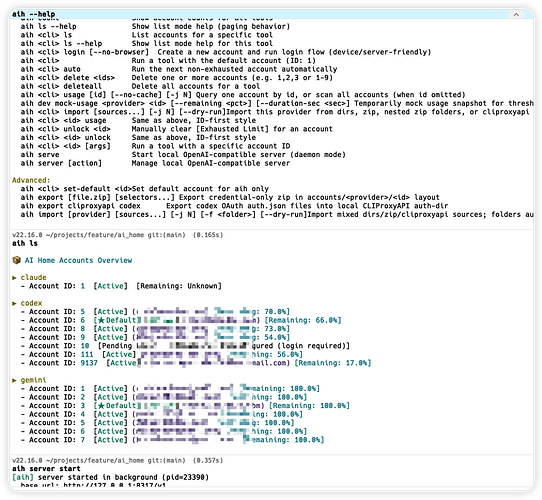Click gemini Account ID 4 row
The height and width of the screenshot is (500, 542).
point(161,414)
